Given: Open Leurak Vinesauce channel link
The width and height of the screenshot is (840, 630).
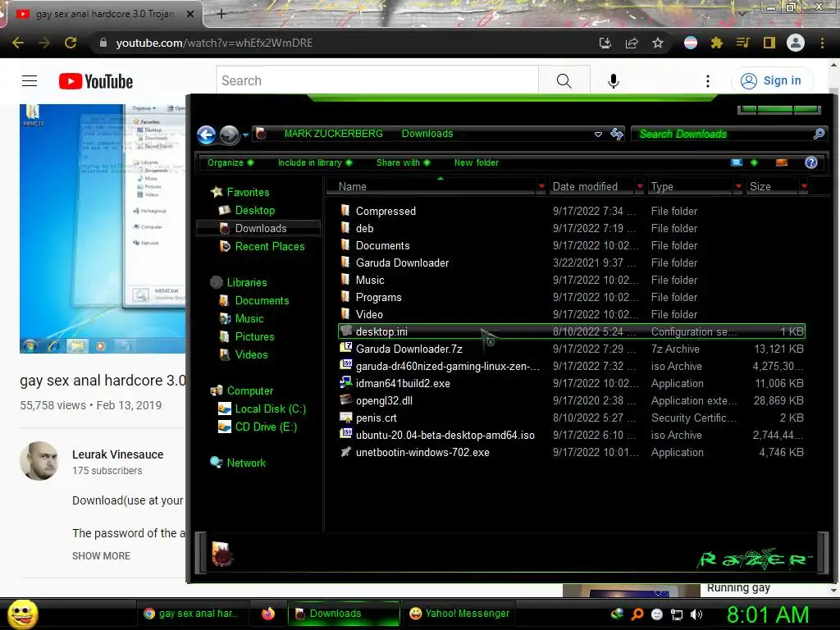Looking at the screenshot, I should coord(118,454).
